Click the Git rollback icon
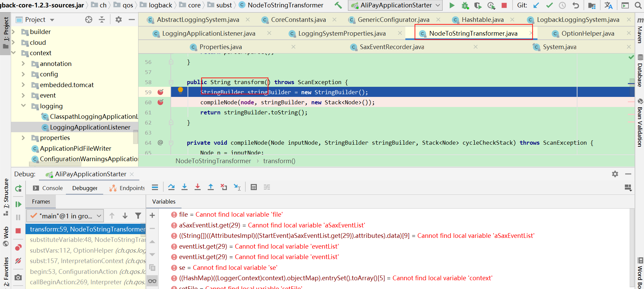 (x=576, y=5)
